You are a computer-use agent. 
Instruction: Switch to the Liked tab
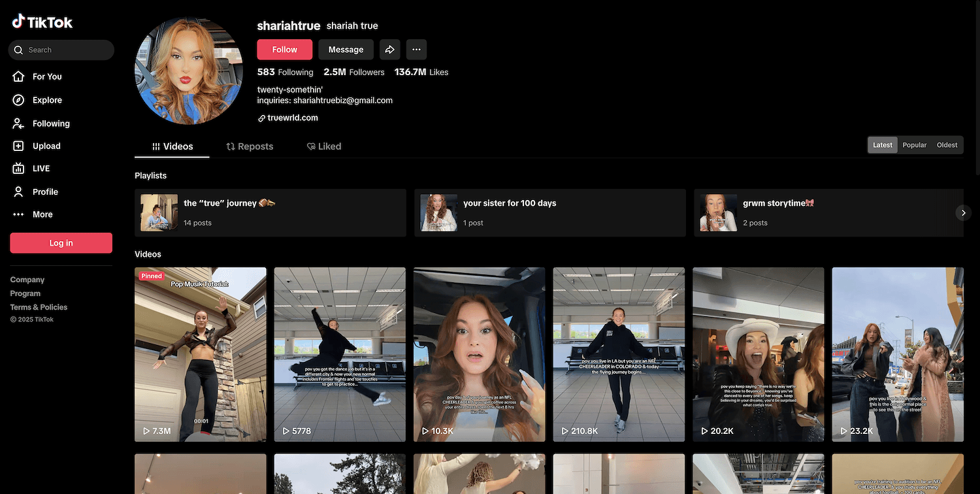coord(324,146)
